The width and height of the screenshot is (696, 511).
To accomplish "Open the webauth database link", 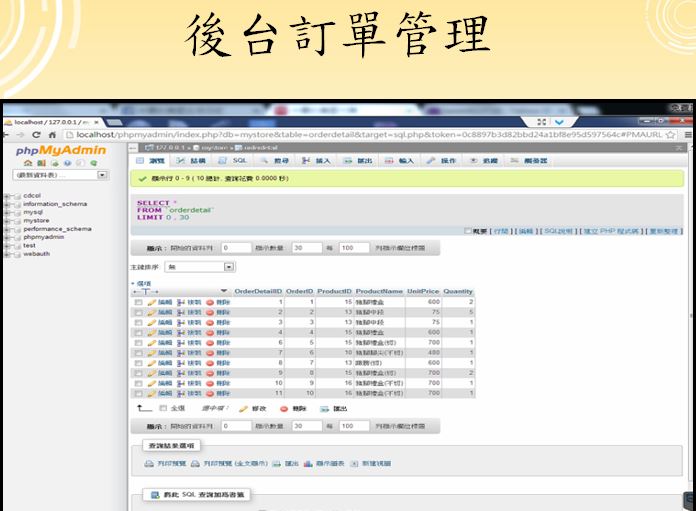I will tap(36, 252).
